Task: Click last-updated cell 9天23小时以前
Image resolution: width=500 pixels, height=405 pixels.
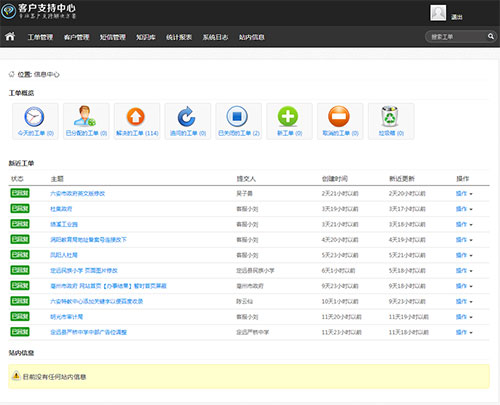Action: click(x=407, y=301)
